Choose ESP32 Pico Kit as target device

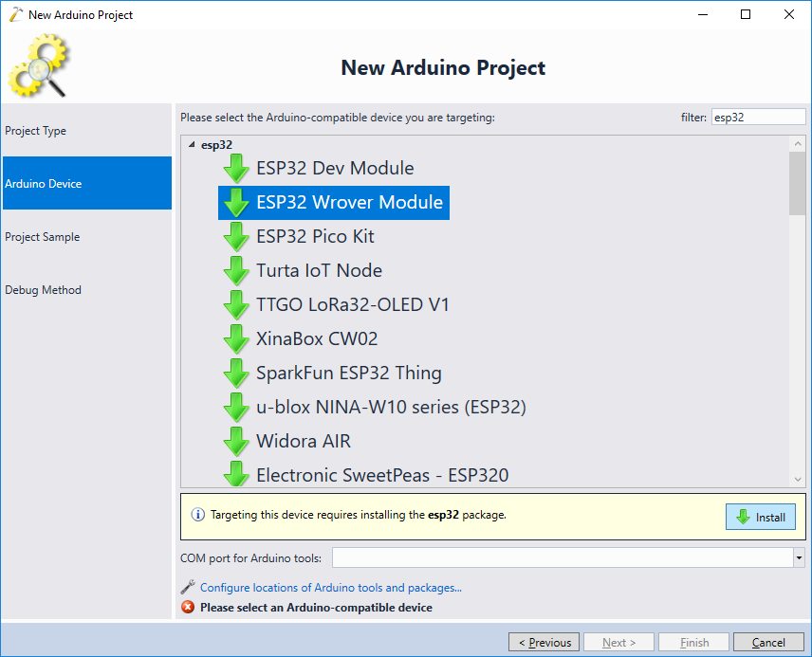pyautogui.click(x=315, y=237)
